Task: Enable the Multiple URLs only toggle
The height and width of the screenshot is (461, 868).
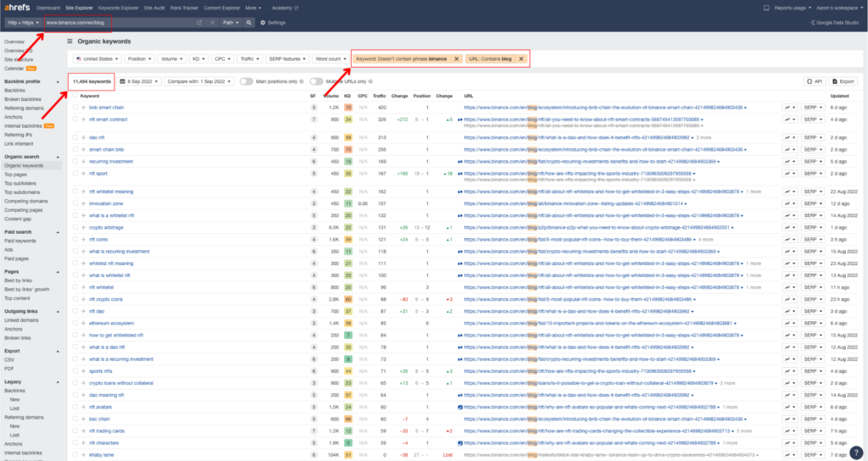Action: (316, 81)
